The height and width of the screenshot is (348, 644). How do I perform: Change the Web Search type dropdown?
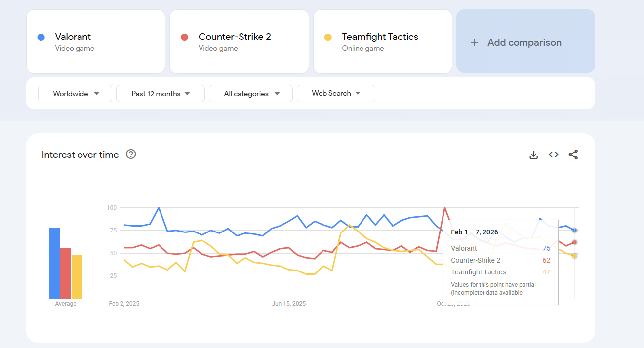(336, 93)
